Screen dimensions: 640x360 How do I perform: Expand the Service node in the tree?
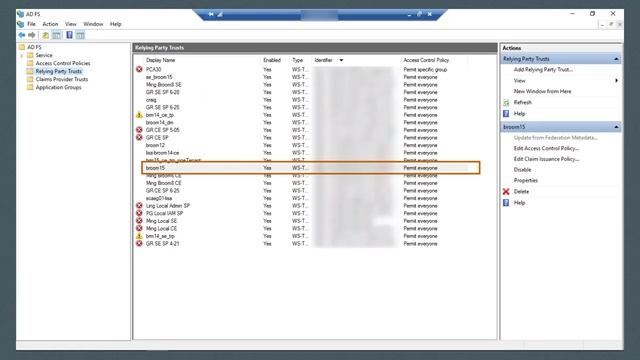pos(22,56)
